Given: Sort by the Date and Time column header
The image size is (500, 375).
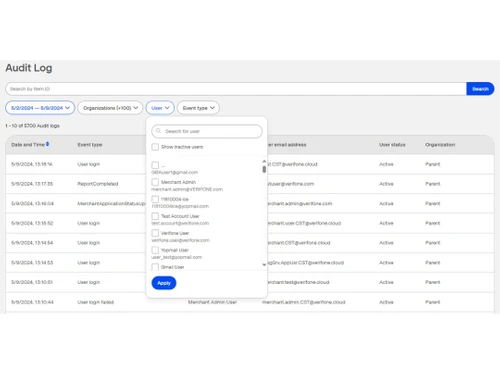Looking at the screenshot, I should [28, 144].
